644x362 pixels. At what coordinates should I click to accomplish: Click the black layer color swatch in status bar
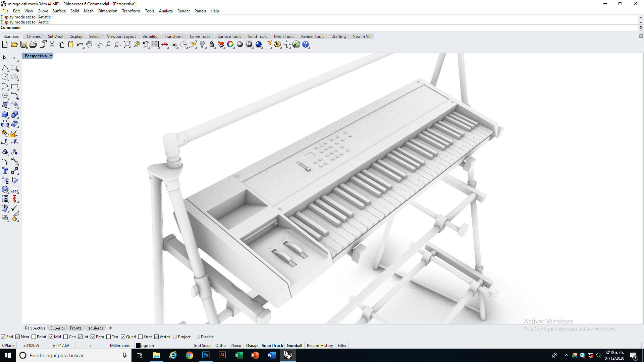(x=138, y=346)
